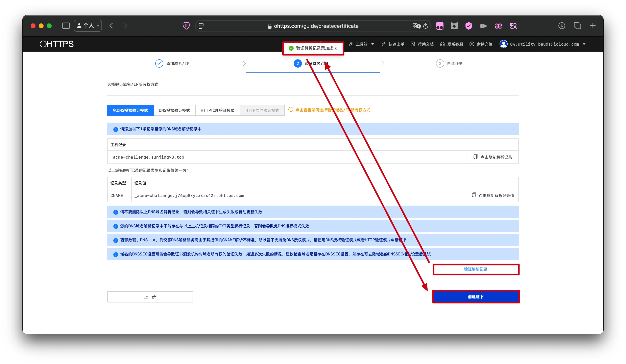Viewport: 626px width, 364px height.
Task: Click the blue 创建证书 button
Action: click(x=476, y=297)
